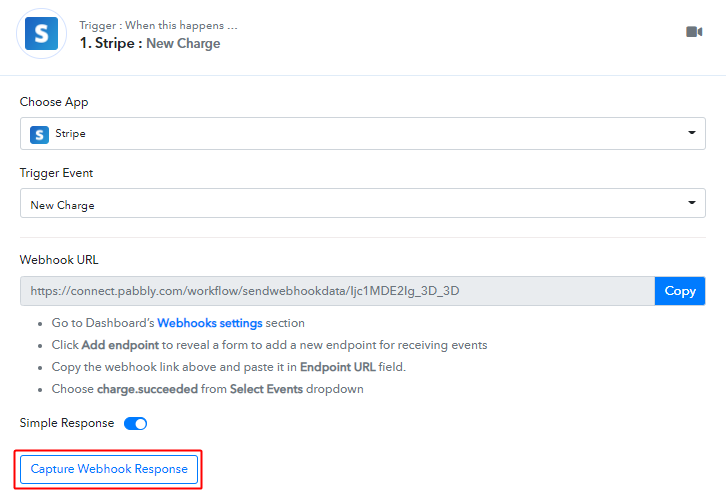Click the 'Trigger : When this happens ...' text

click(x=158, y=25)
